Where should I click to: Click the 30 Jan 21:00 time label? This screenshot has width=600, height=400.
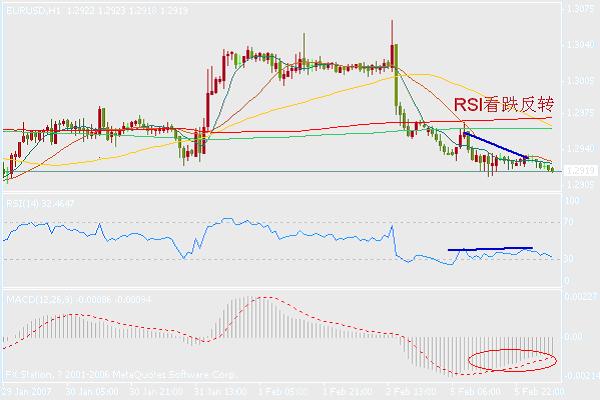tap(156, 392)
